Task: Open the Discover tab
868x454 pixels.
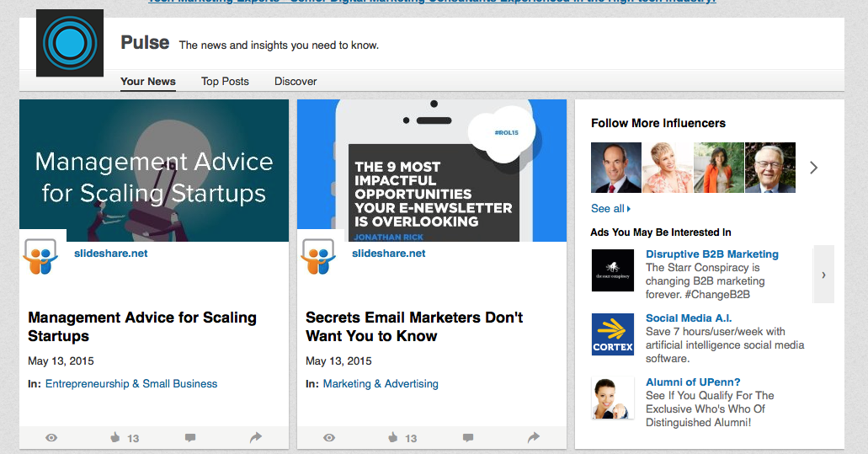Action: click(296, 82)
